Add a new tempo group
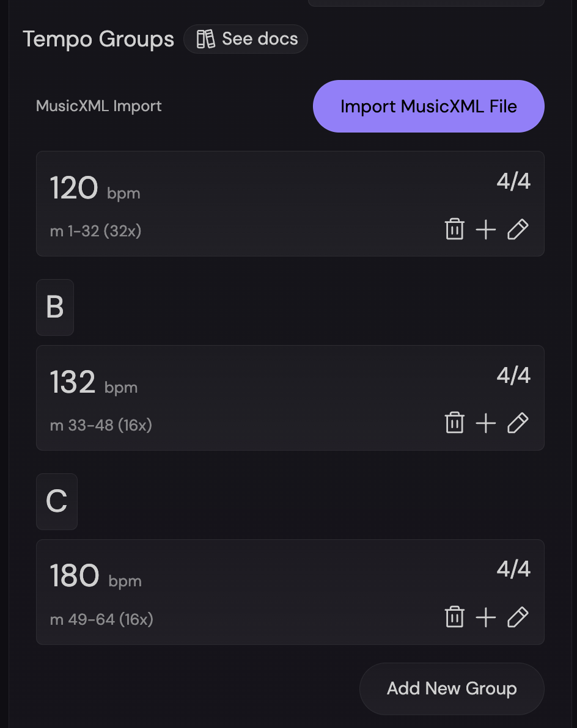 [x=452, y=688]
